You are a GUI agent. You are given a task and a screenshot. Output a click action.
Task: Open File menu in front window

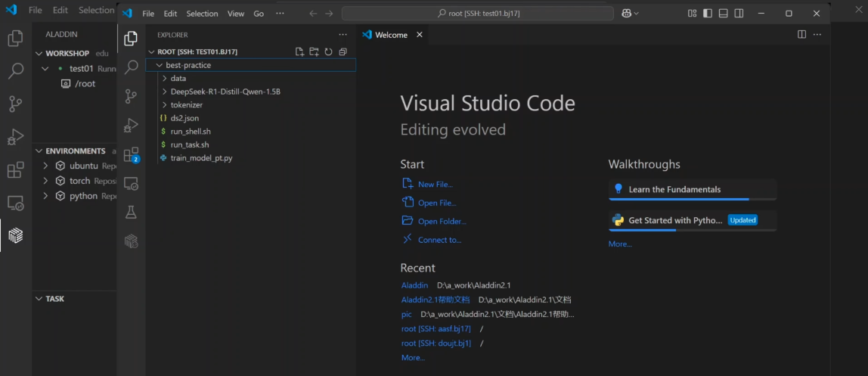(148, 14)
